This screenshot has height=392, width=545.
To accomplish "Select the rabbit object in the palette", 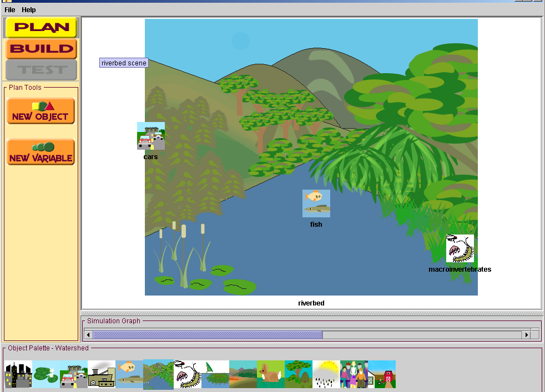I will click(x=271, y=374).
